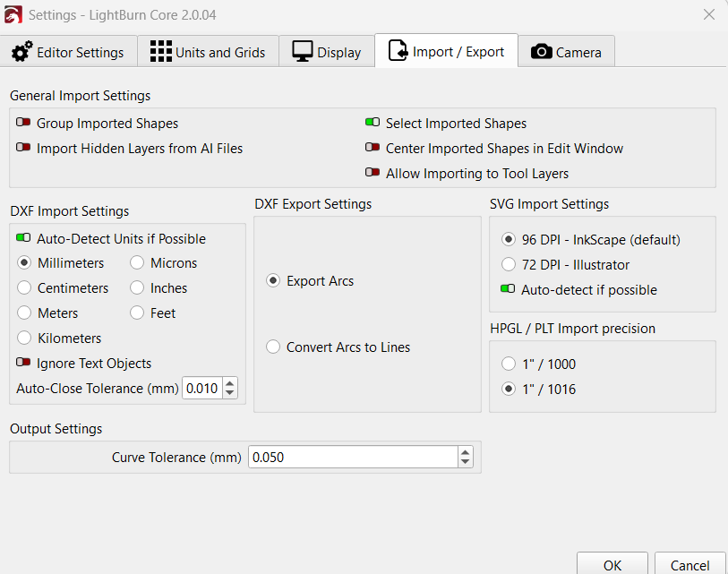
Task: Click the Display monitor icon
Action: pos(303,52)
